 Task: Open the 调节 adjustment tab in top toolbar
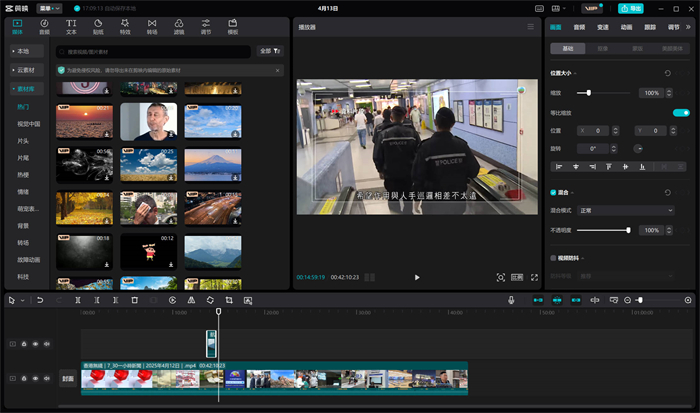[206, 27]
